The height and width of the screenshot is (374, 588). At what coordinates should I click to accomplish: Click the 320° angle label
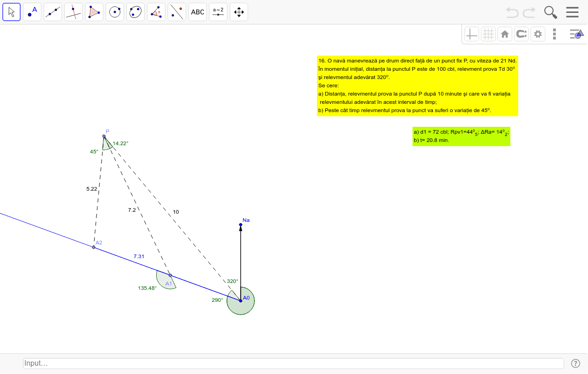coord(232,281)
